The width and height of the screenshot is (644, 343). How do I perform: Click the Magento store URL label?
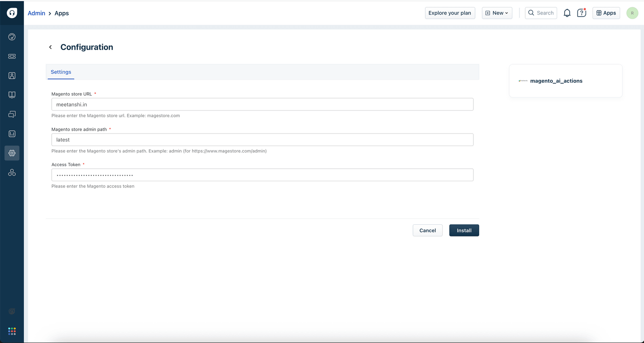[72, 94]
